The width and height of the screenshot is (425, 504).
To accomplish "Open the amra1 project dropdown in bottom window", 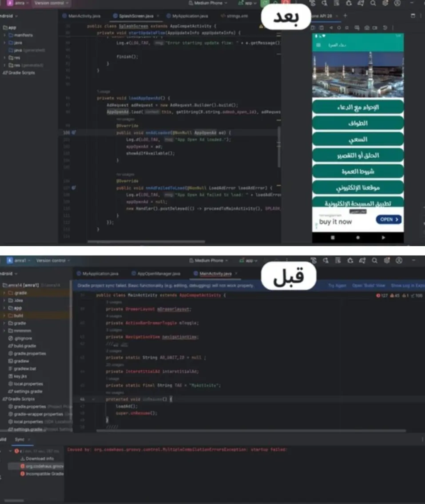I will click(x=19, y=260).
